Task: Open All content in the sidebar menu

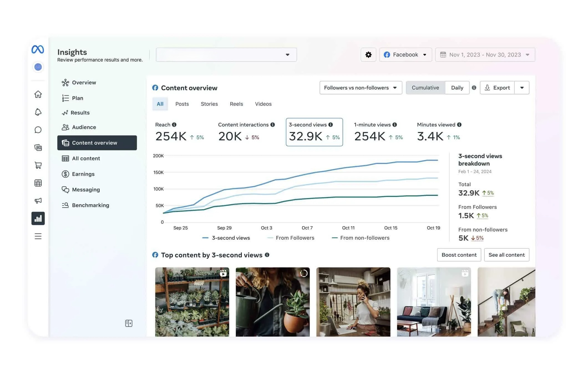Action: [86, 158]
